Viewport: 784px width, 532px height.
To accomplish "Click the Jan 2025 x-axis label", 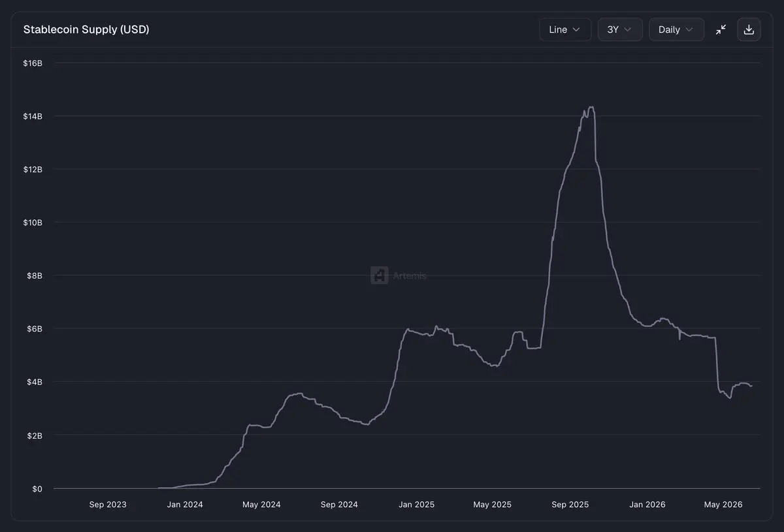I will [x=416, y=505].
